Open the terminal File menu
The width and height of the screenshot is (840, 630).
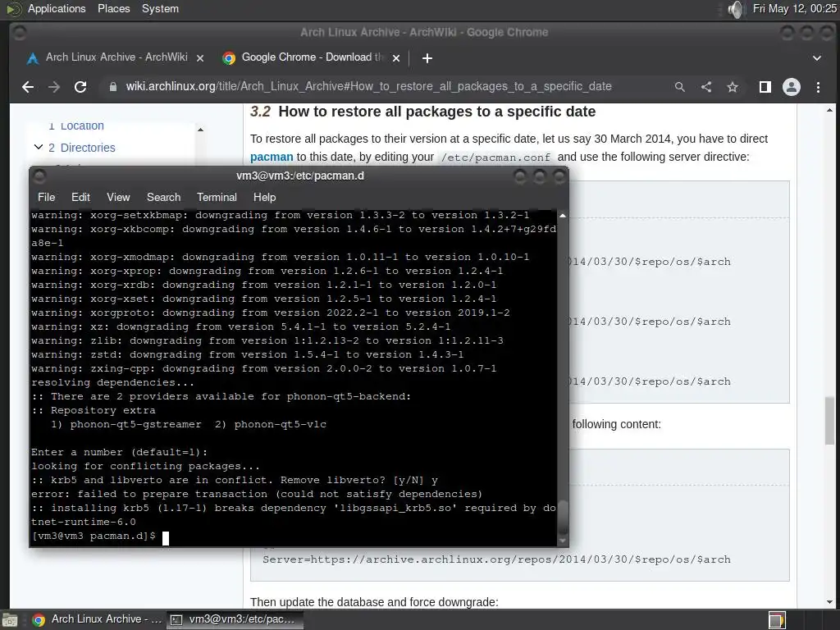pos(47,197)
